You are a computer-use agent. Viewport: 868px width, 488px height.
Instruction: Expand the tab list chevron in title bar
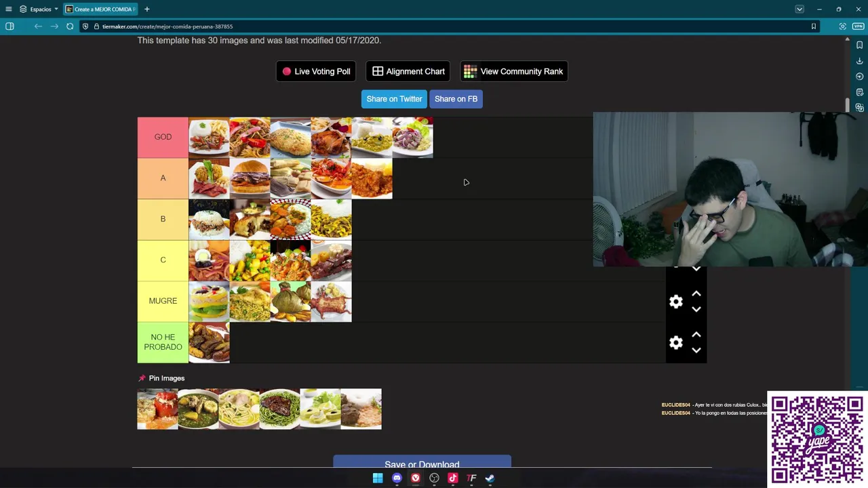tap(800, 9)
